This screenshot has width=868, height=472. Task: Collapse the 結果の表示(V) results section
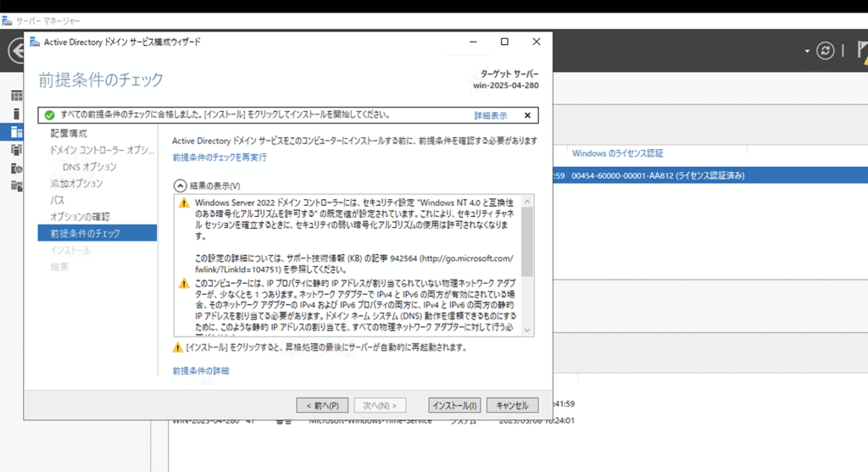(x=180, y=186)
